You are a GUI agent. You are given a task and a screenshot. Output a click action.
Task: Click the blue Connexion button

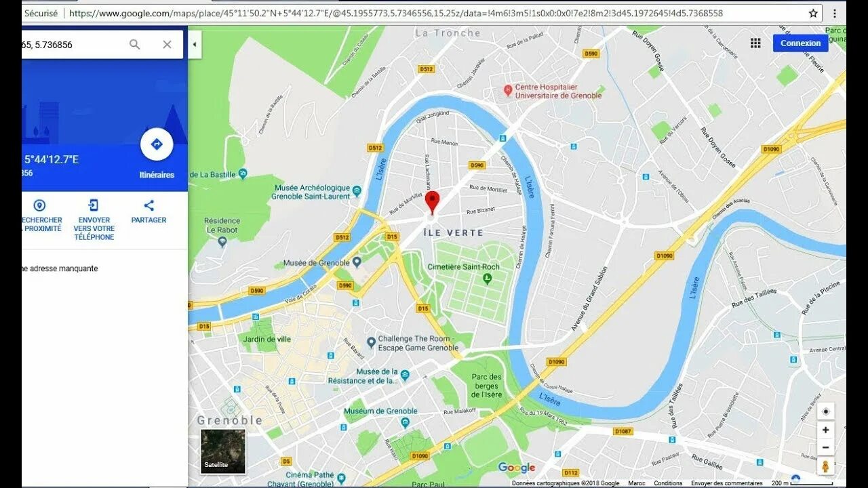(801, 43)
